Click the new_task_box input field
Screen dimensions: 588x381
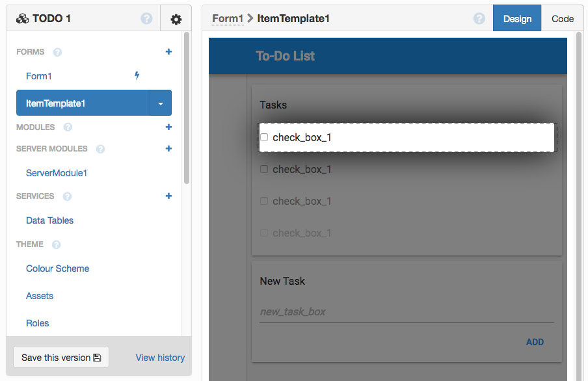(x=407, y=312)
